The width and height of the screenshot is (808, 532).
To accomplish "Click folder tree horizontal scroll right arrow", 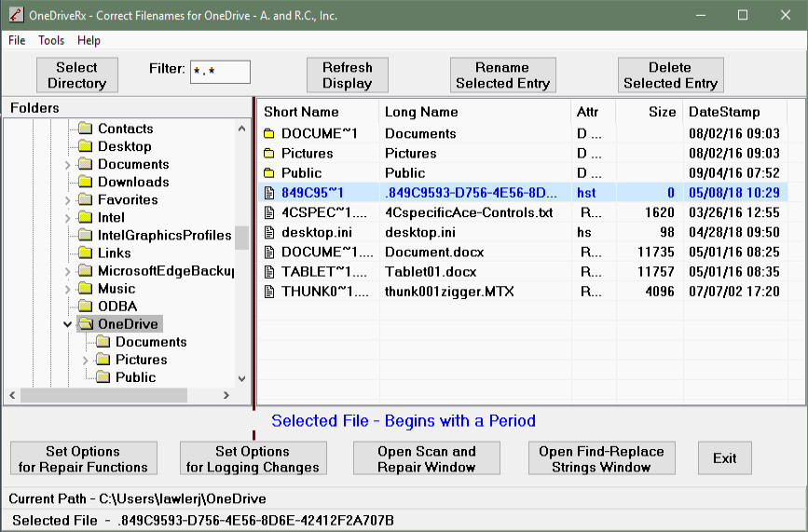I will click(226, 396).
